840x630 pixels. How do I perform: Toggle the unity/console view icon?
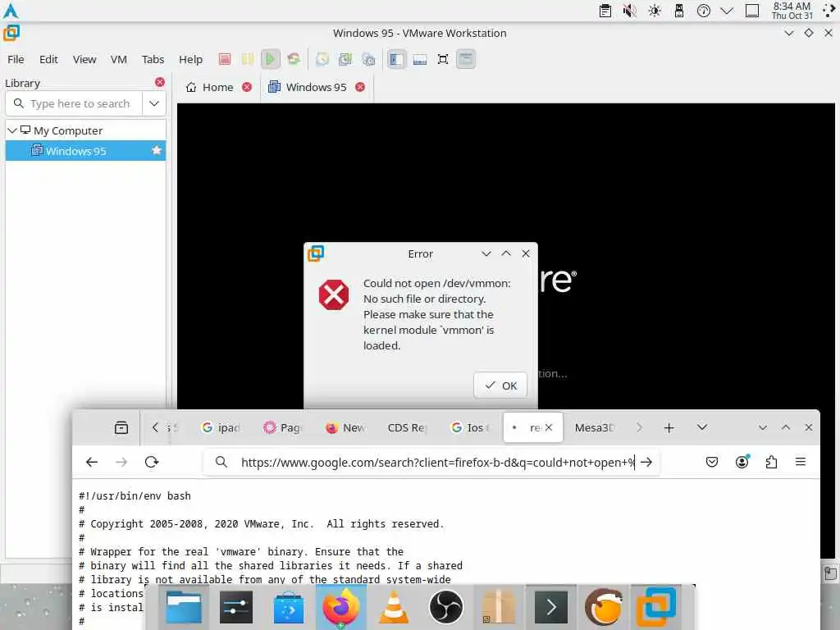point(466,59)
